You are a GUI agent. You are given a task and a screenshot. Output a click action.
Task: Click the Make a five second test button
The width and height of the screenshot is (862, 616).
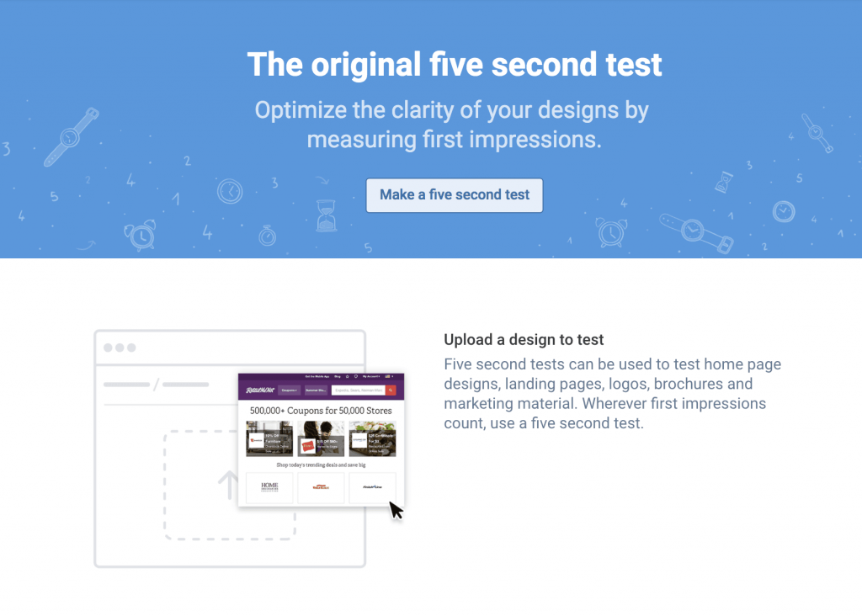tap(454, 195)
